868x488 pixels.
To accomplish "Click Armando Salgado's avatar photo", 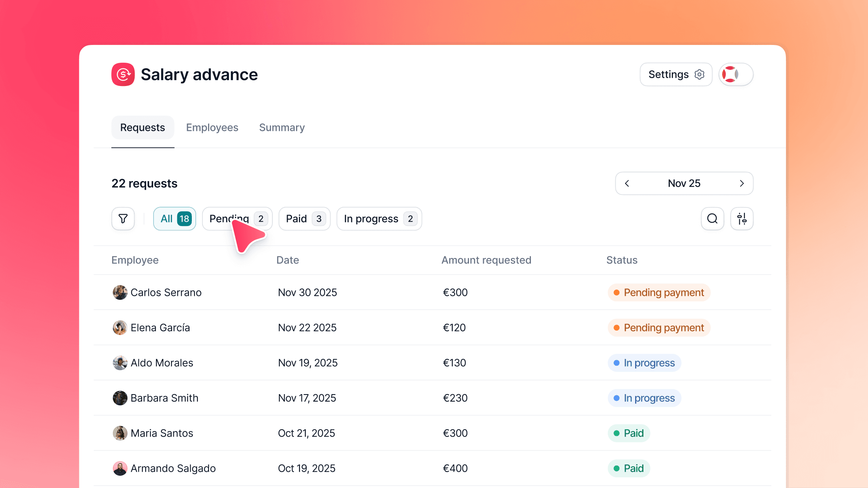I will pos(120,468).
